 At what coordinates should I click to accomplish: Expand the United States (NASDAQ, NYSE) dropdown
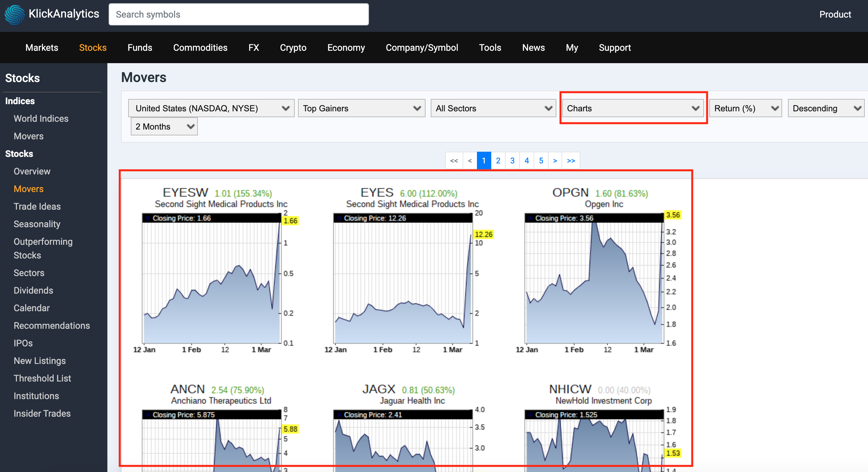[211, 108]
